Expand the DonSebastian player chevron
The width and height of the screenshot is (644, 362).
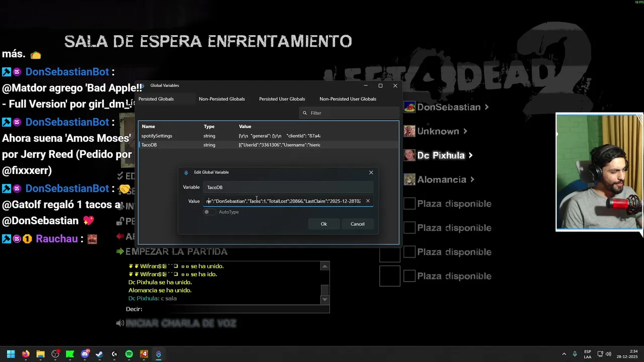(x=487, y=107)
